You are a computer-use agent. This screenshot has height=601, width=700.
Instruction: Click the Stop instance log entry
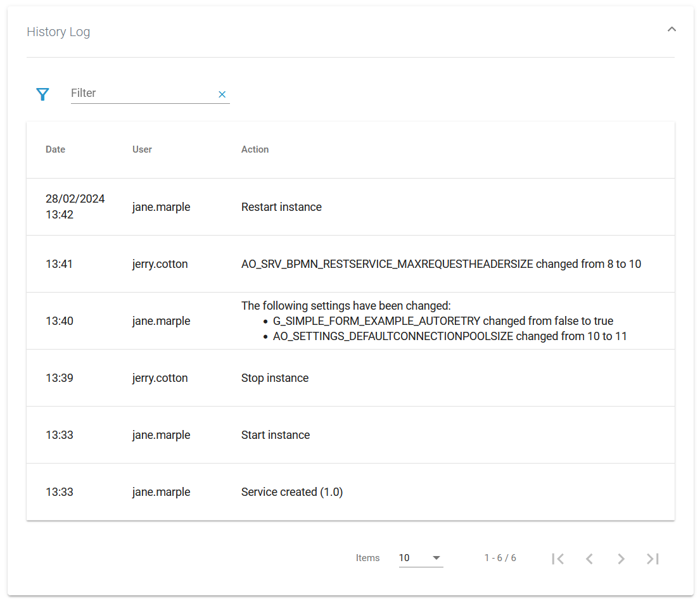(275, 378)
